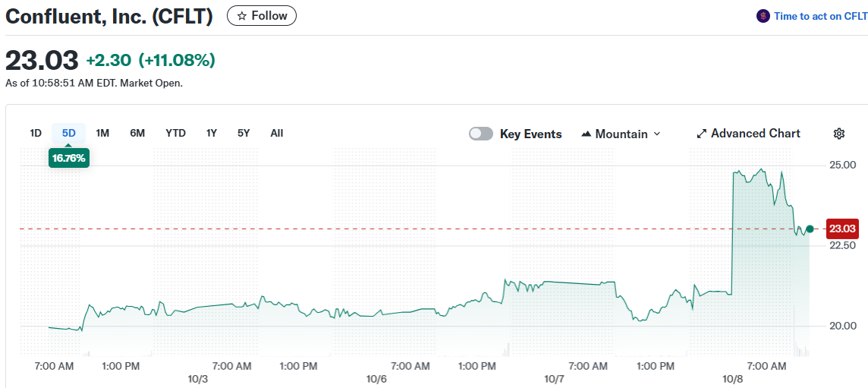Follow Confluent, Inc. stock
Image resolution: width=868 pixels, height=388 pixels.
[x=262, y=16]
